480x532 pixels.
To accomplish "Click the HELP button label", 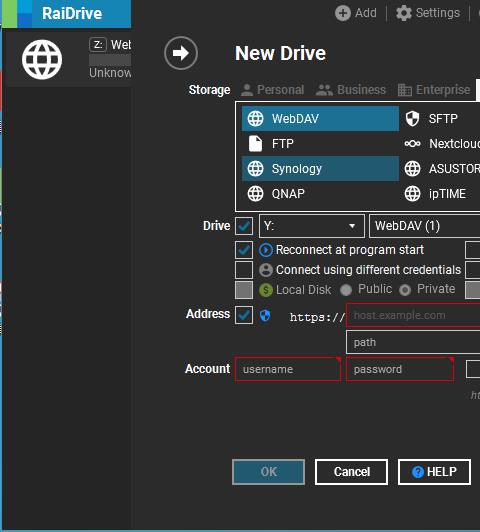I will 442,472.
